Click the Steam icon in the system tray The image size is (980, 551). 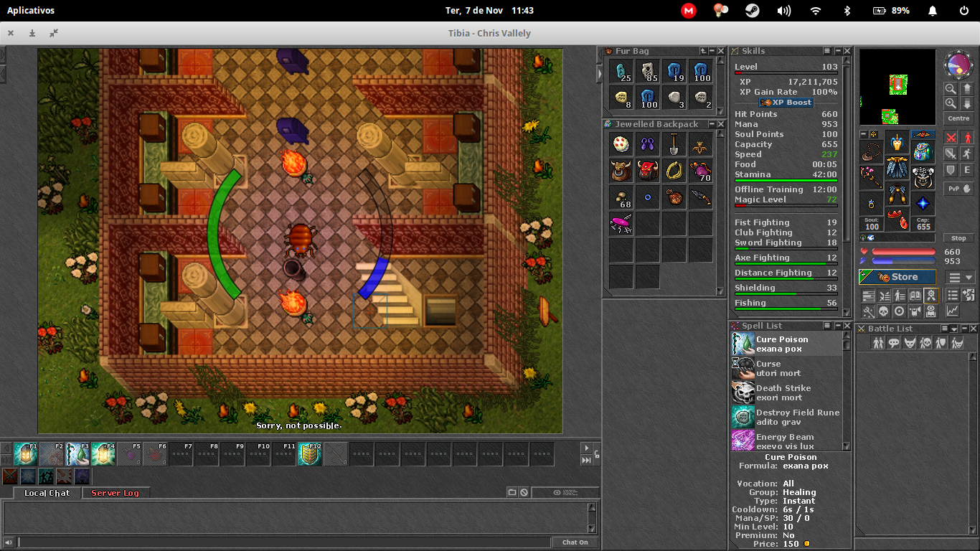coord(751,10)
